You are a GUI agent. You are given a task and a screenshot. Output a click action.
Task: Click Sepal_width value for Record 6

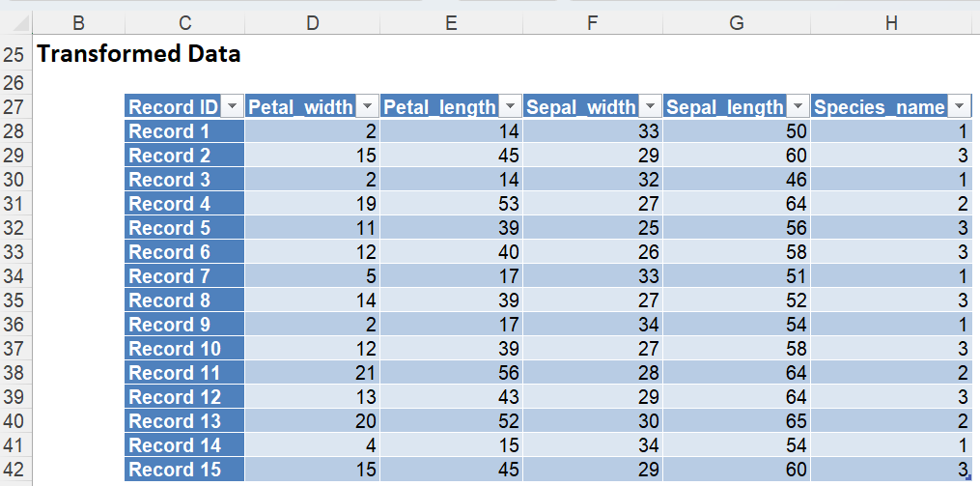(593, 252)
